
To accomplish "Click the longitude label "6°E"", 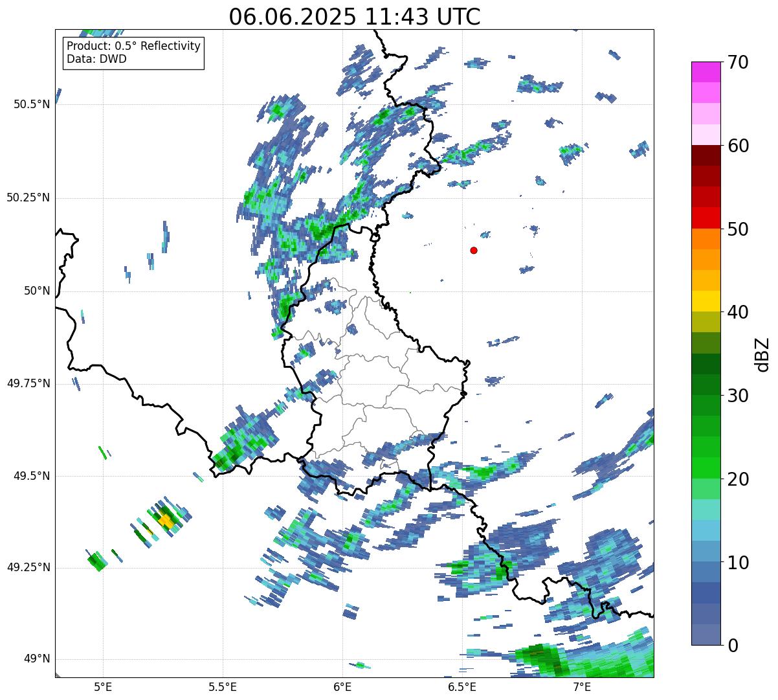I will tap(342, 686).
